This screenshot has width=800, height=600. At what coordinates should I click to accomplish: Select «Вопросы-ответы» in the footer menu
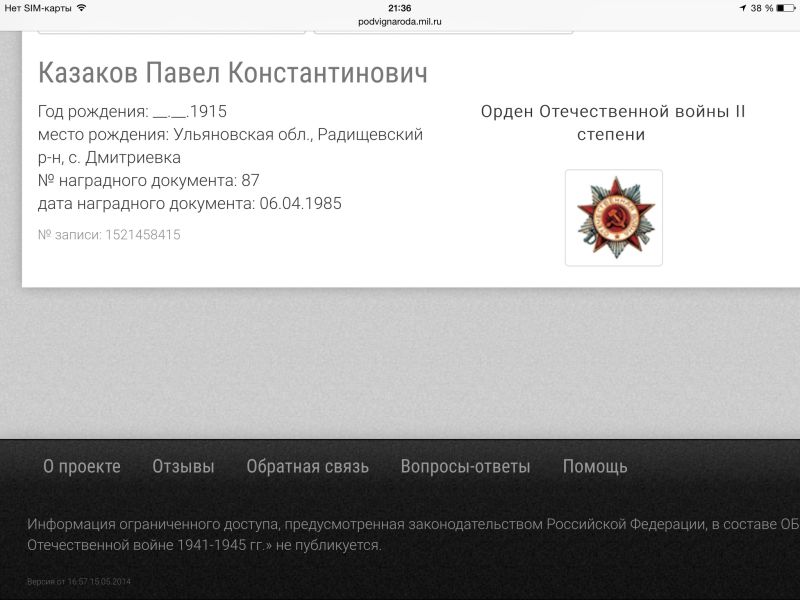click(465, 466)
